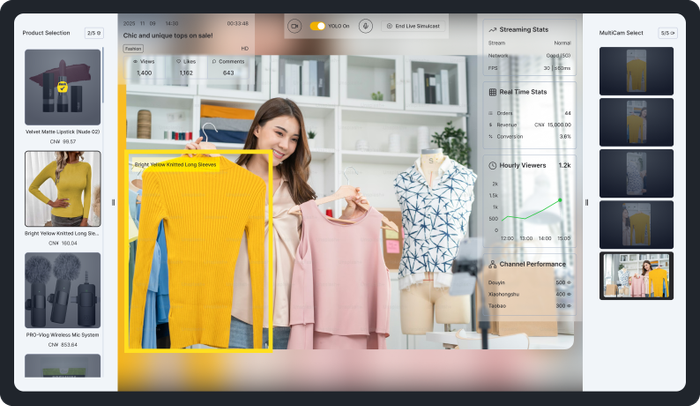Toggle the lipstick product yellow check badge

tap(63, 87)
